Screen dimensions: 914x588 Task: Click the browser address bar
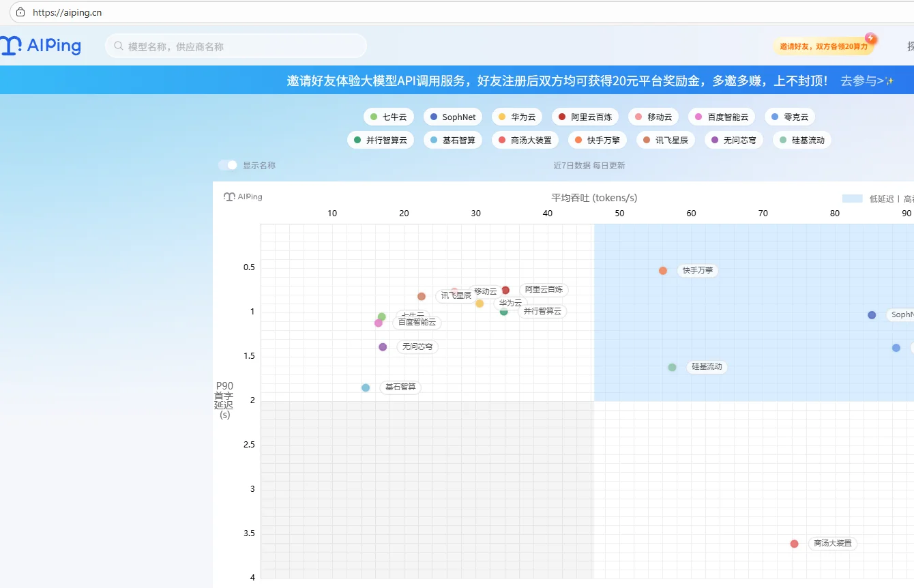tap(205, 12)
